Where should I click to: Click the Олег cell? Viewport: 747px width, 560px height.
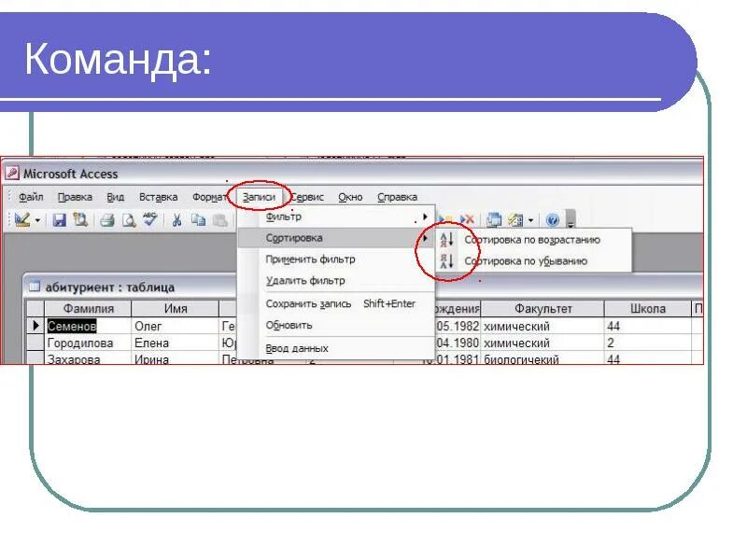(x=176, y=326)
